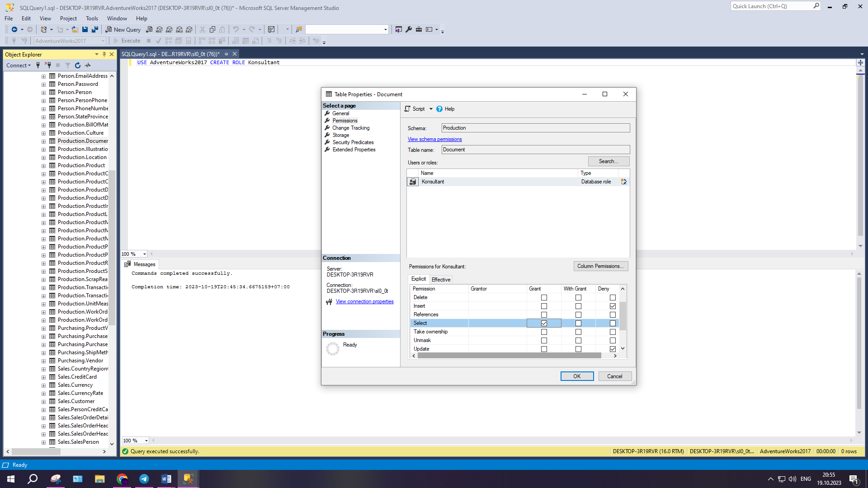Uncheck Deny for Update permission
Screen dimensions: 868x488
tap(613, 349)
